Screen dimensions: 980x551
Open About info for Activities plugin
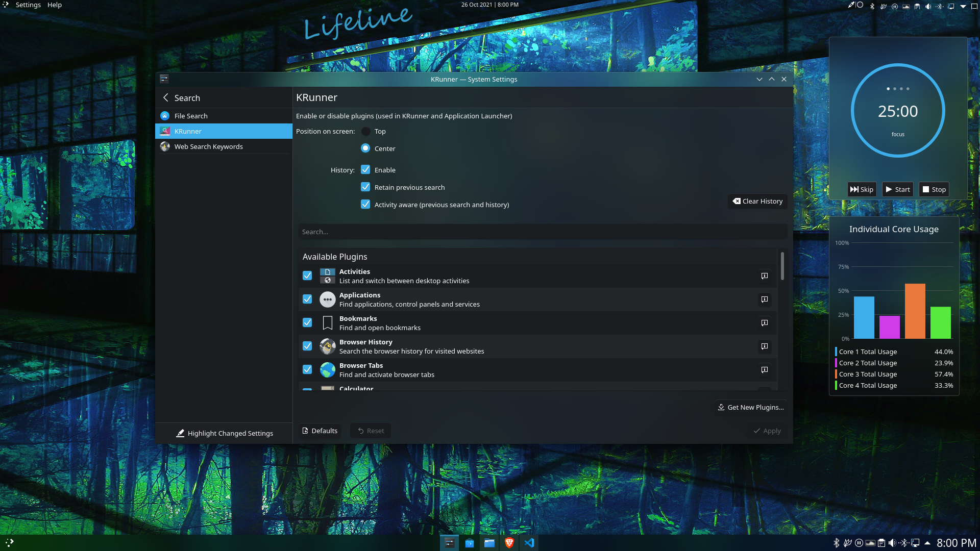764,276
